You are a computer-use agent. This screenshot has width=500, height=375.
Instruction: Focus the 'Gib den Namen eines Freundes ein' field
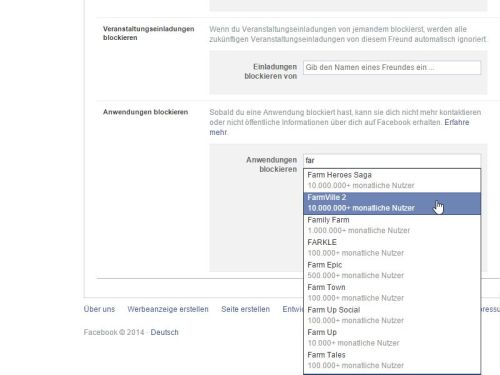tap(392, 67)
